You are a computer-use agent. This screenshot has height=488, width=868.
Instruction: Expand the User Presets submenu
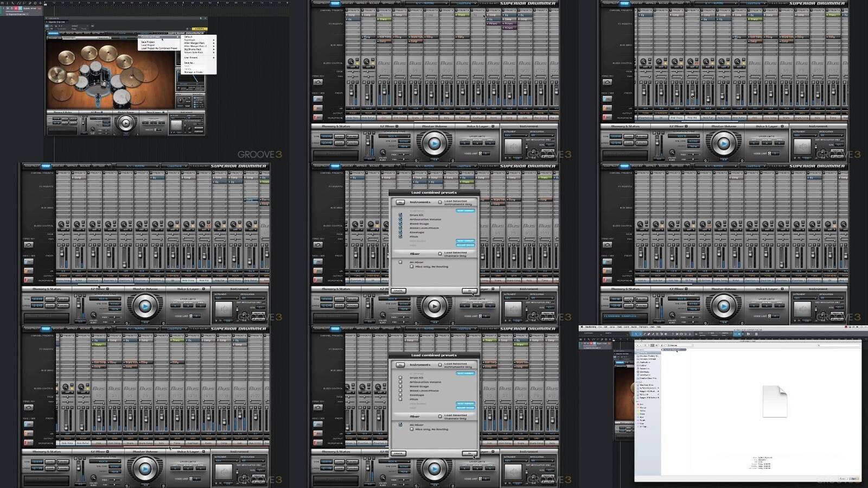tap(200, 58)
